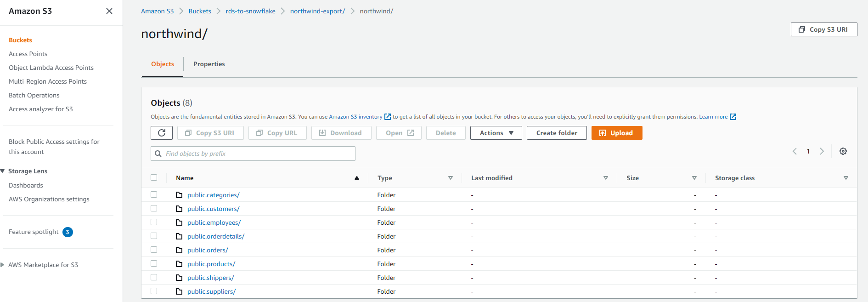Follow the Amazon S3 inventory link
868x302 pixels.
(x=355, y=117)
